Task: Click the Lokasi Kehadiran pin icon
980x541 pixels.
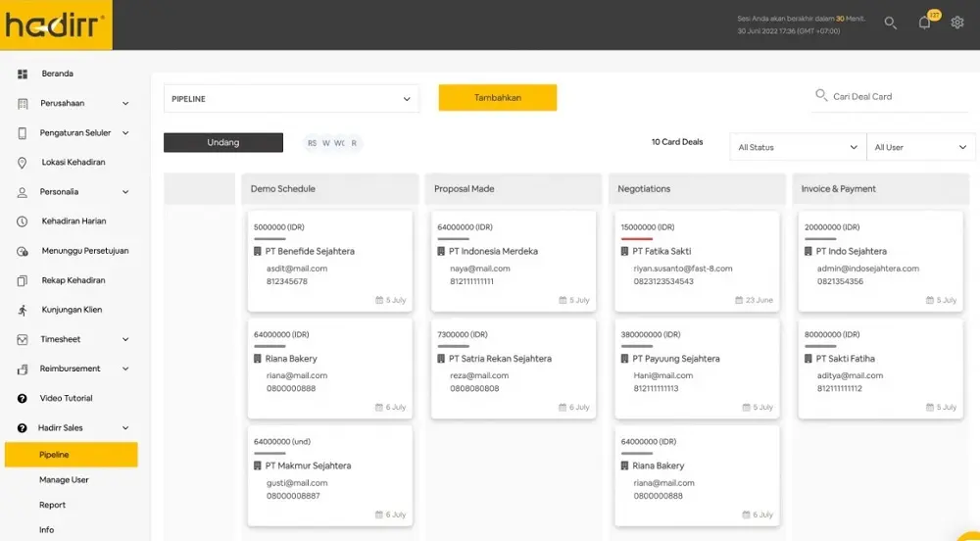Action: click(23, 163)
